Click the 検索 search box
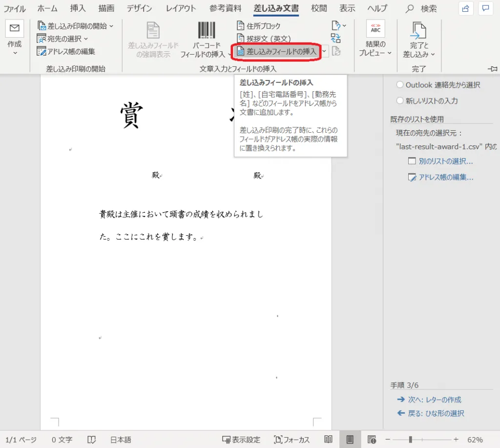 coord(423,8)
